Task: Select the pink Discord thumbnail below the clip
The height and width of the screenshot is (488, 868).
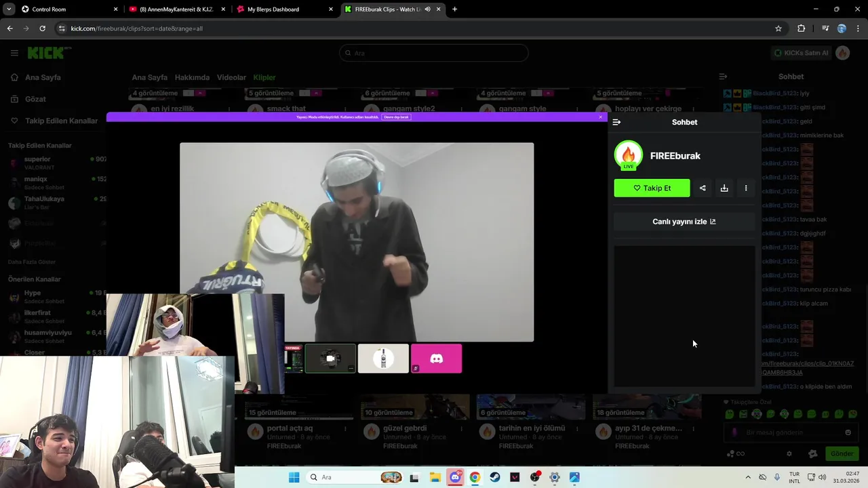Action: [x=436, y=359]
